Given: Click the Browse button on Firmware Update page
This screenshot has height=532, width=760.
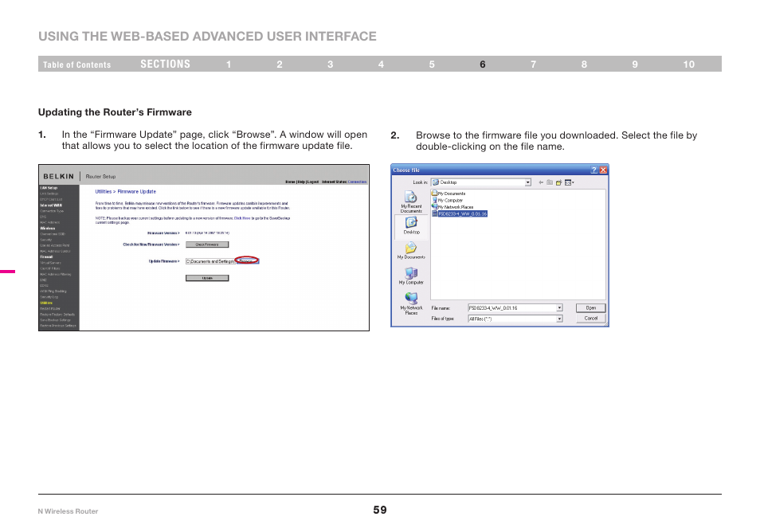Looking at the screenshot, I should click(248, 261).
